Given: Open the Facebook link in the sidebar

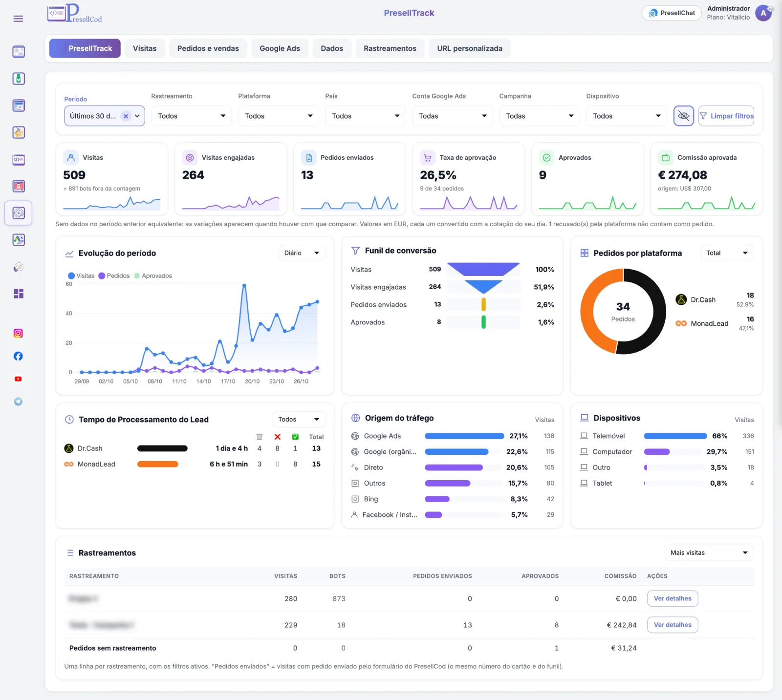Looking at the screenshot, I should tap(18, 356).
